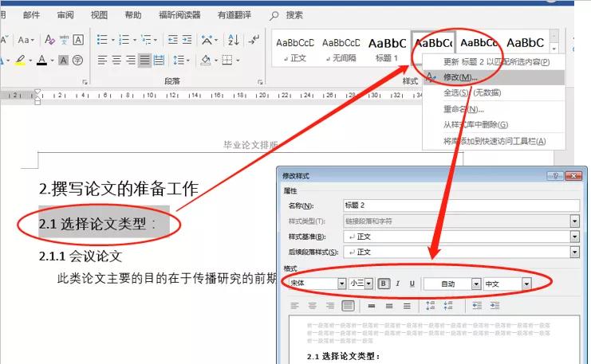Click the enclosed character icon
591x364 pixels.
click(77, 61)
